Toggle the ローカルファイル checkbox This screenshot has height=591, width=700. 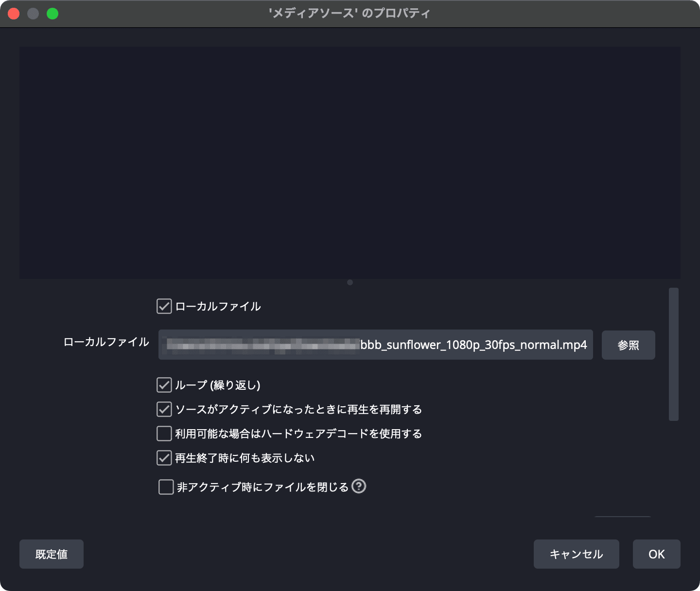pos(164,306)
